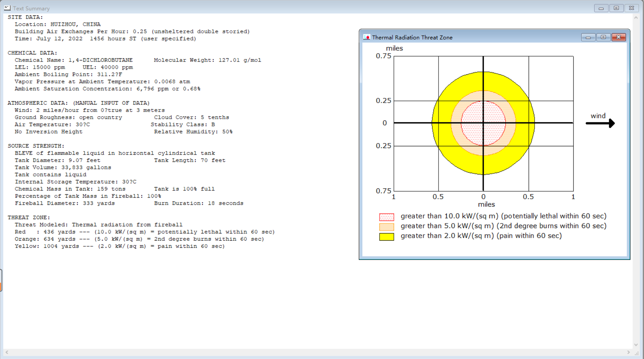The image size is (644, 359).
Task: Click 'Tank Length: 70 feet' text
Action: [190, 160]
